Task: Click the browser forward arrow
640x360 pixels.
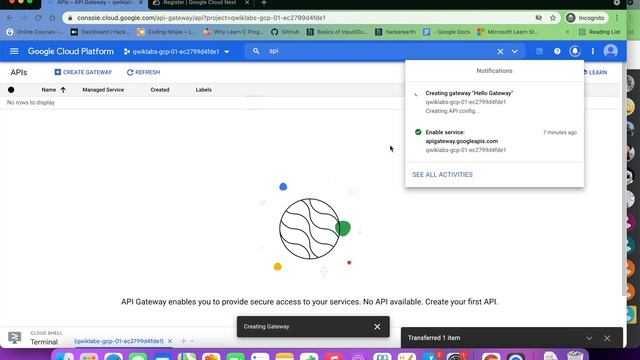Action: 24,18
